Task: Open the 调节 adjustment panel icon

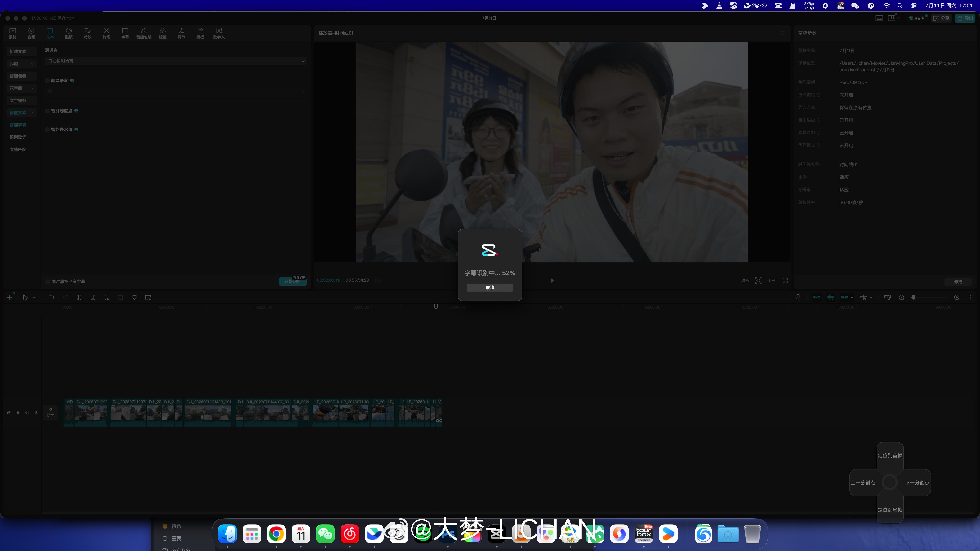Action: click(181, 33)
